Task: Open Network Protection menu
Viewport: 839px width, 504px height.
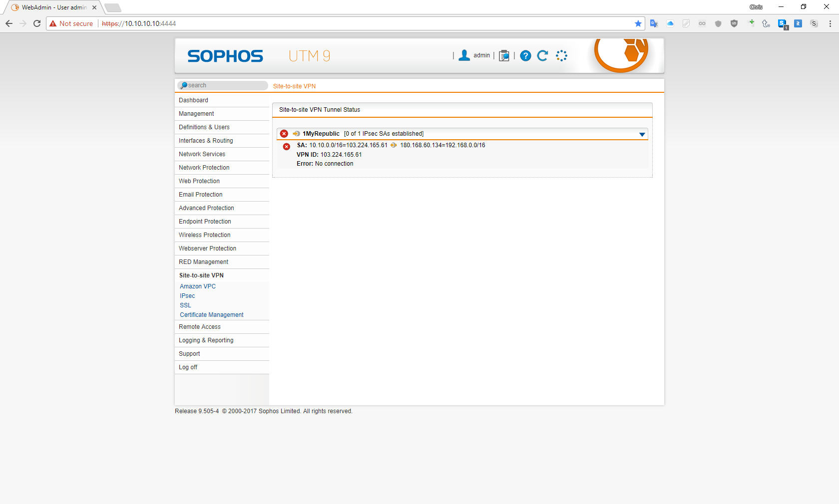Action: tap(222, 168)
